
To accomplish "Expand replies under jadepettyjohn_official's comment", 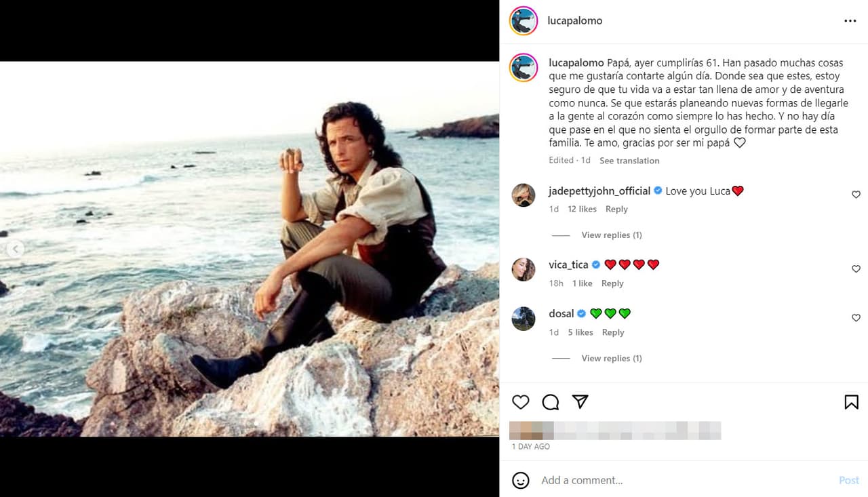I will click(611, 235).
